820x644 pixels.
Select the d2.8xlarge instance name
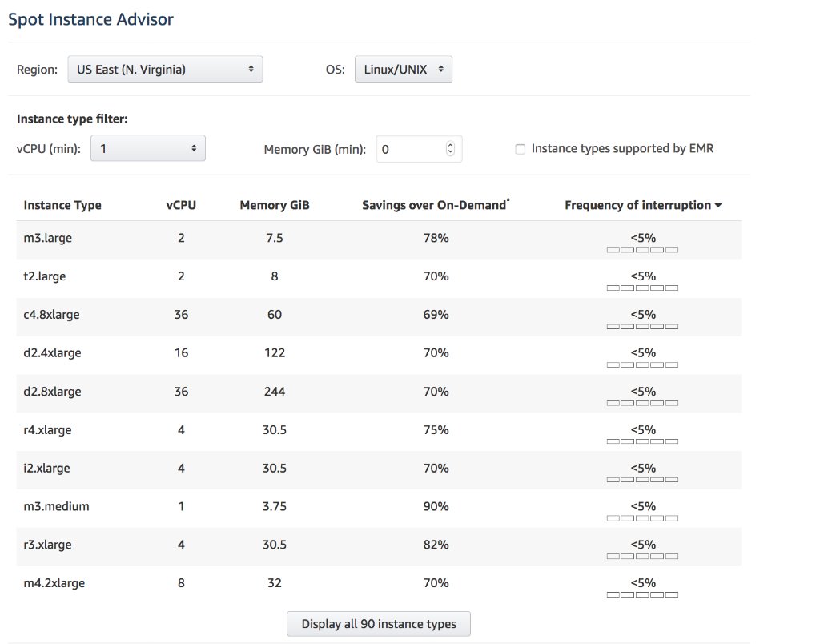(x=52, y=392)
